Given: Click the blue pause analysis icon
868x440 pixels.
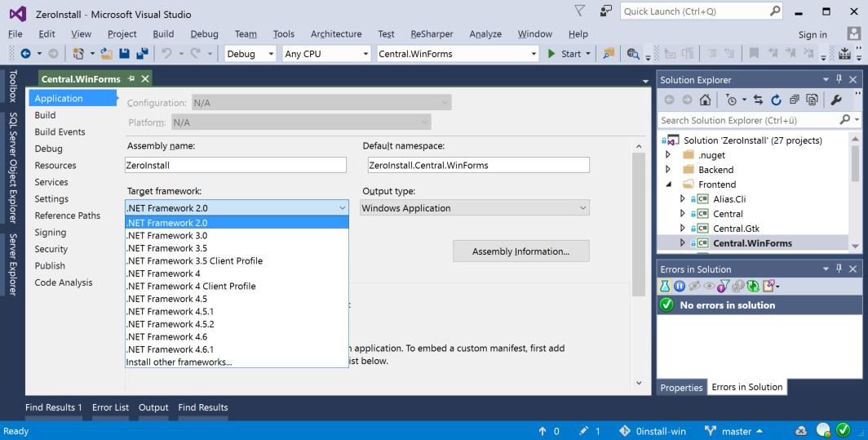Looking at the screenshot, I should [x=680, y=286].
